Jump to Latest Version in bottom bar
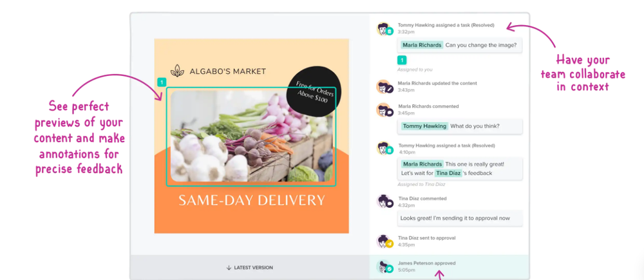This screenshot has width=644, height=280. coord(249,268)
